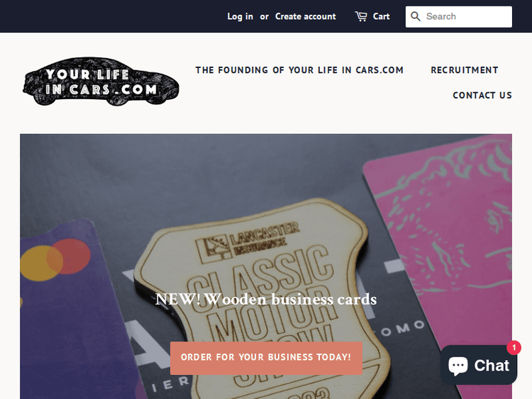Image resolution: width=532 pixels, height=399 pixels.
Task: Click the Log in link
Action: pos(240,16)
